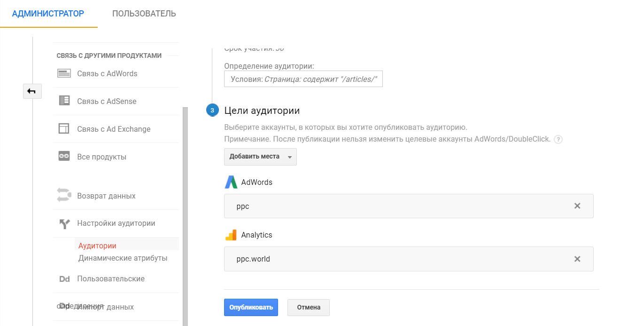Screen dimensions: 644x326
Task: Open Связь с Ad Exchange
Action: click(114, 129)
